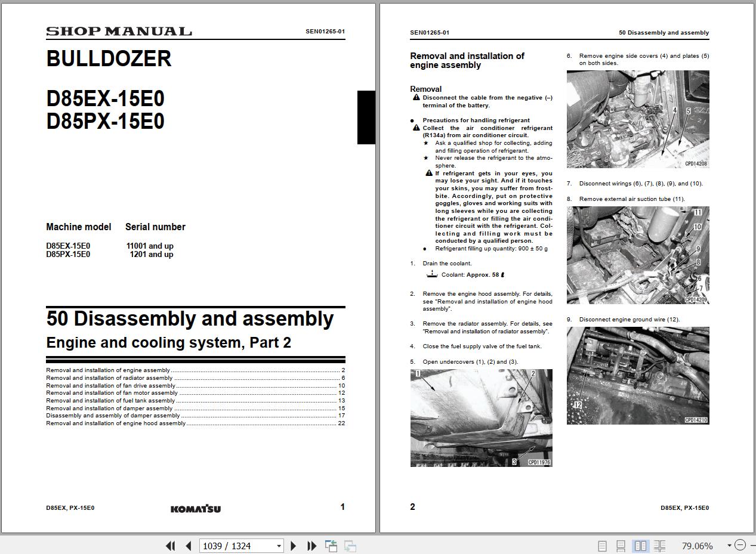Viewport: 756px width, 554px height.
Task: Click step "Close the fuel supply valve of the fuel tank."
Action: 482,346
